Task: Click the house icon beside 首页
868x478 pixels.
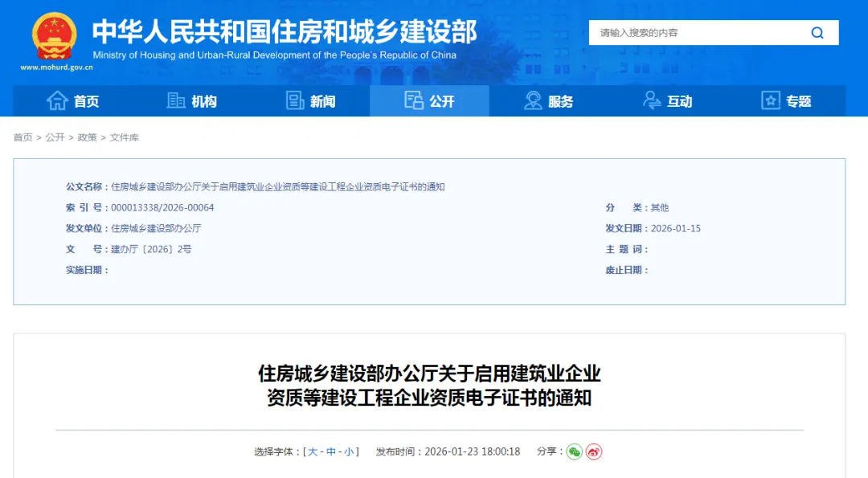Action: tap(57, 100)
